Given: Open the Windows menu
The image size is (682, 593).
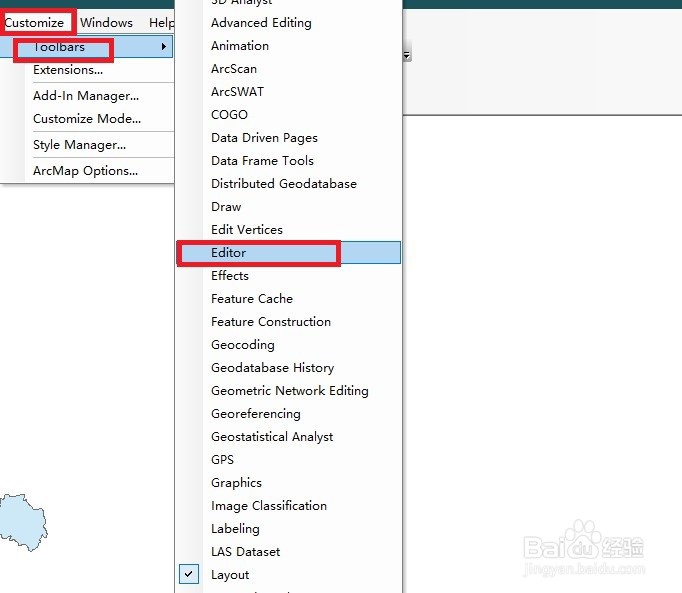Looking at the screenshot, I should click(106, 22).
